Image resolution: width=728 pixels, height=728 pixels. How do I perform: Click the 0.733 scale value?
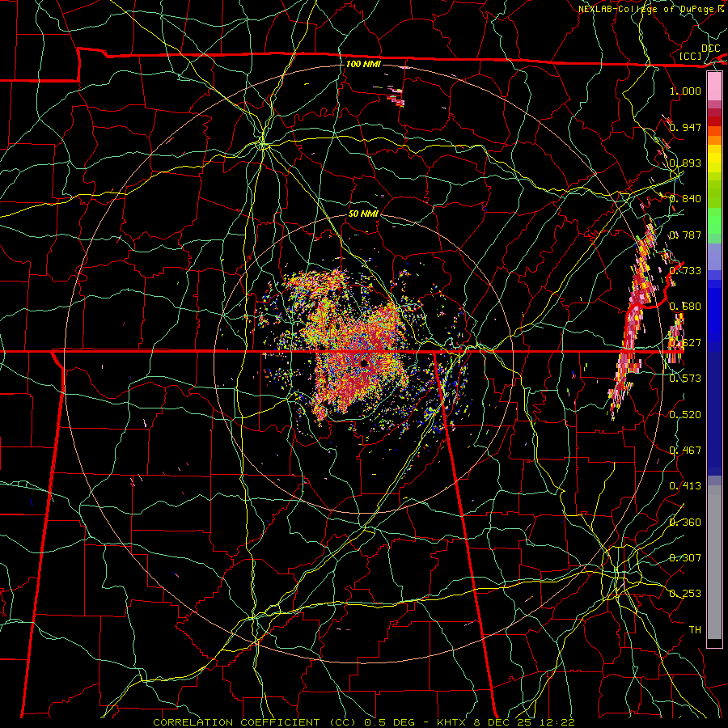tap(685, 271)
